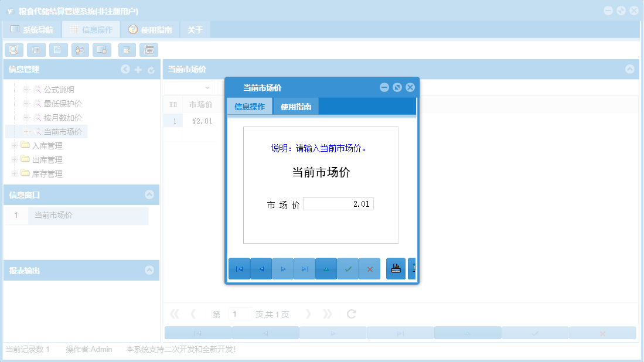
Task: Open the printer icon in the dialog
Action: [396, 268]
